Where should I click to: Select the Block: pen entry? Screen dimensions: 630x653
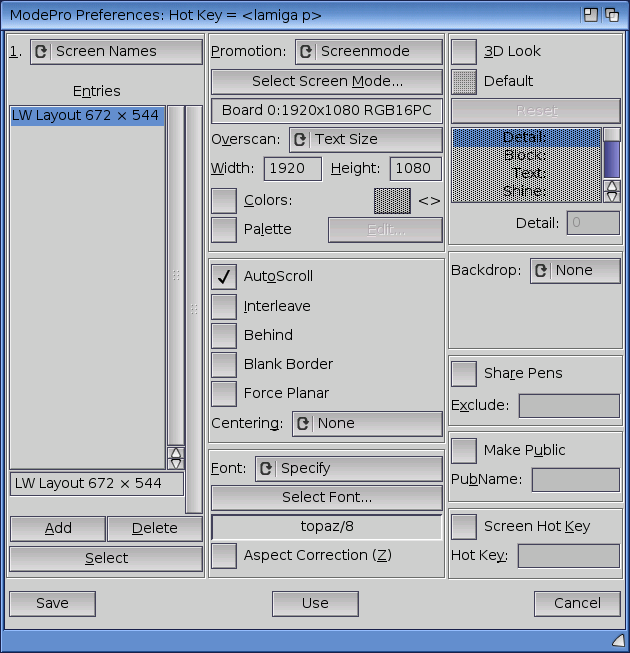pyautogui.click(x=526, y=155)
